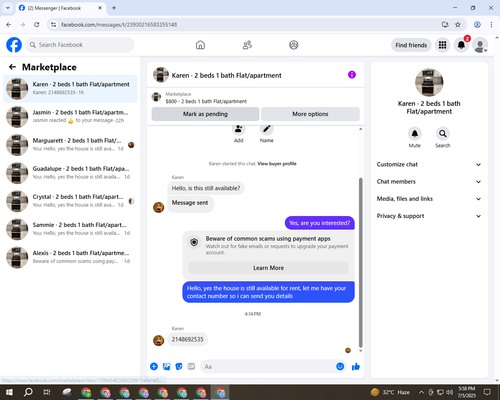
Task: Mute the conversation via bell icon
Action: pyautogui.click(x=415, y=134)
